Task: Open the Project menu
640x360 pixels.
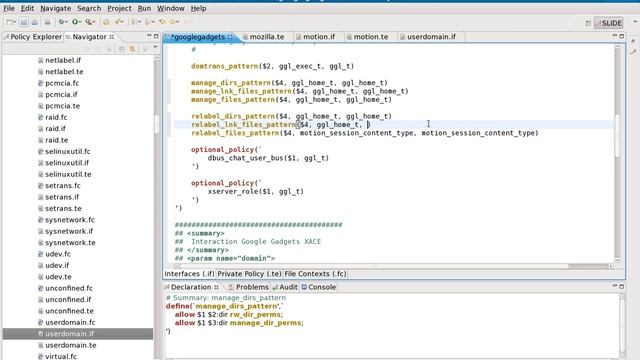Action: click(119, 8)
